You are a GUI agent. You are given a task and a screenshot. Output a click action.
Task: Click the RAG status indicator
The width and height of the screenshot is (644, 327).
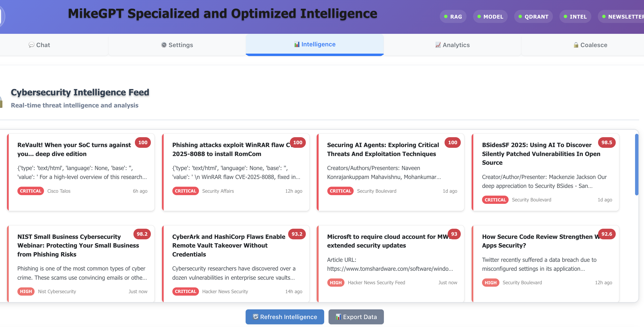453,17
